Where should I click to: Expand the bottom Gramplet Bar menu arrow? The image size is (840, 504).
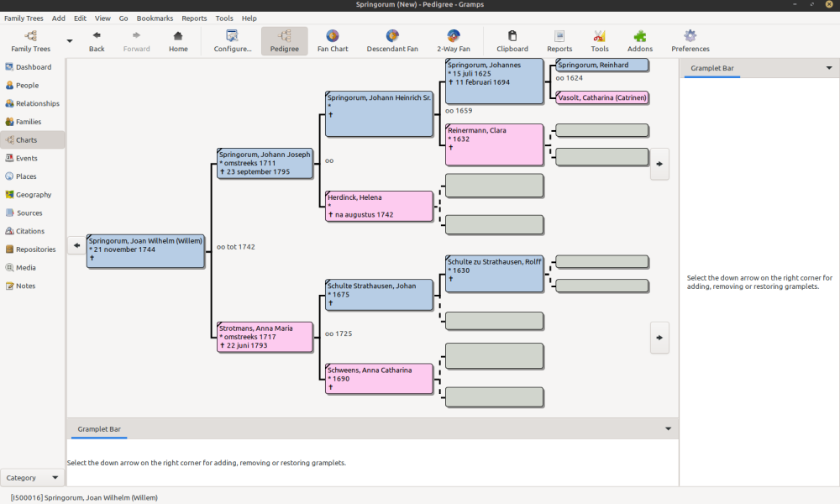(x=669, y=428)
